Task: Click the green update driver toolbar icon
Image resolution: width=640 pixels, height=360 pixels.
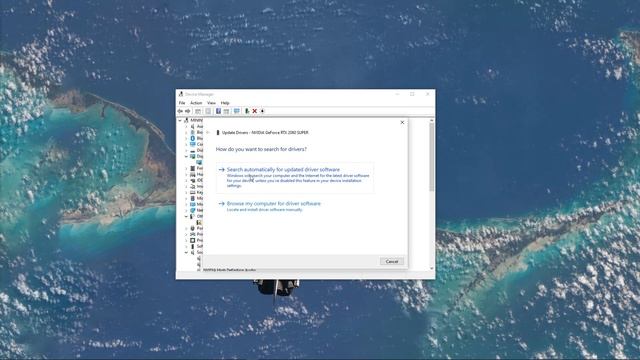Action: click(x=247, y=111)
